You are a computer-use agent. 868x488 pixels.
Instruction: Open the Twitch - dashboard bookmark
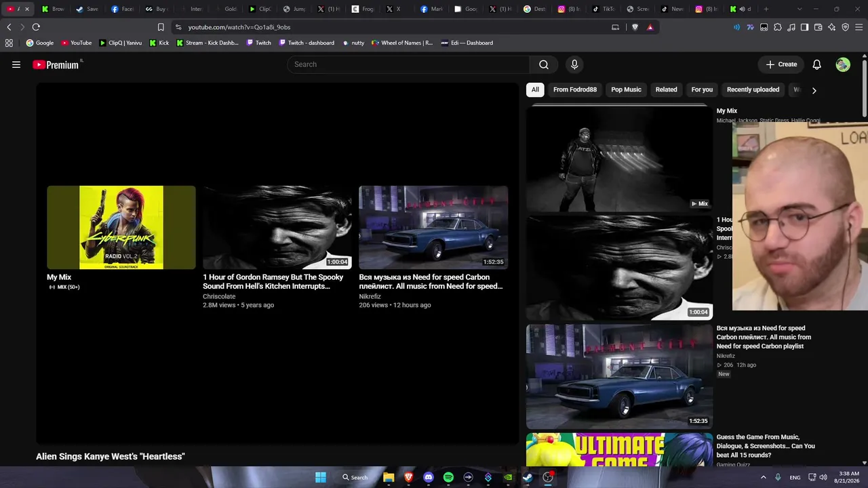[307, 43]
